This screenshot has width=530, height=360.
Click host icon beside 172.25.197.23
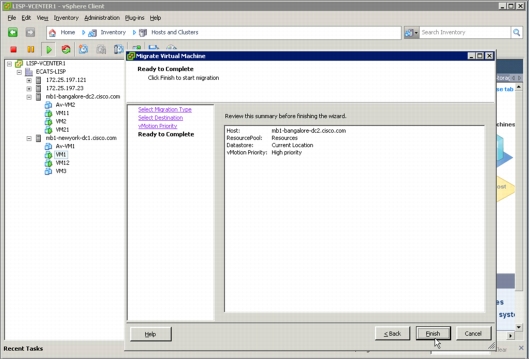39,89
